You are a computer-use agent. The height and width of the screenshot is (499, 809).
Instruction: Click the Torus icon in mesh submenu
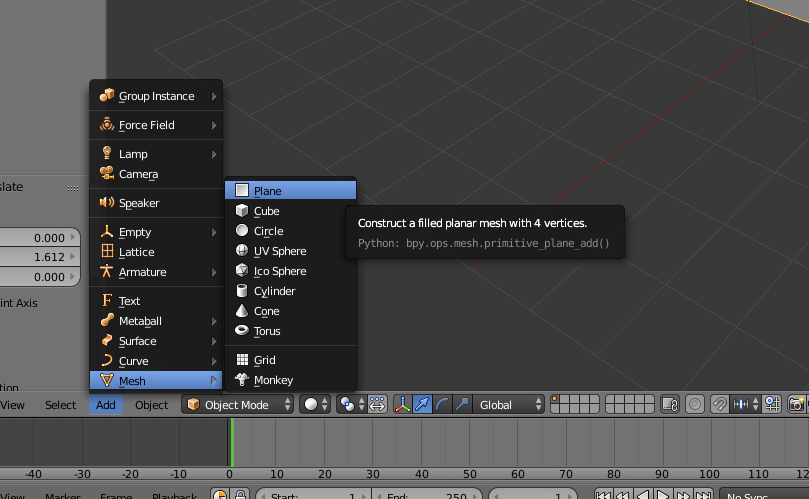coord(242,330)
